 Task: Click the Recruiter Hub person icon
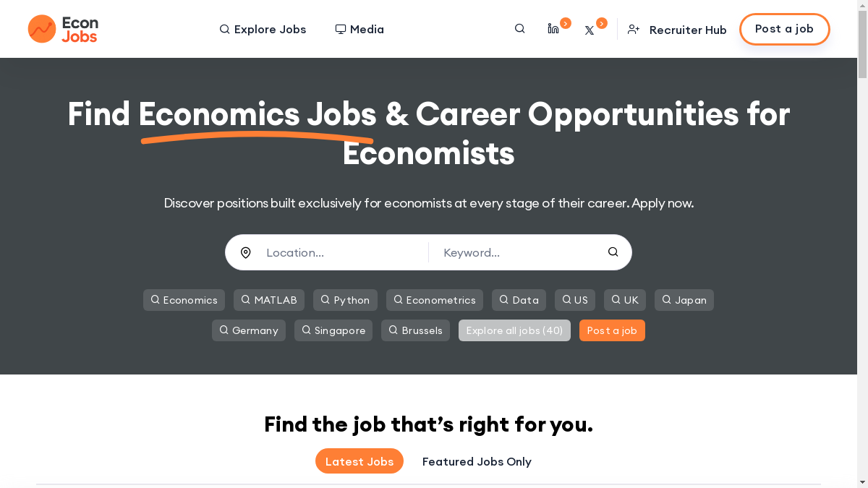[634, 30]
